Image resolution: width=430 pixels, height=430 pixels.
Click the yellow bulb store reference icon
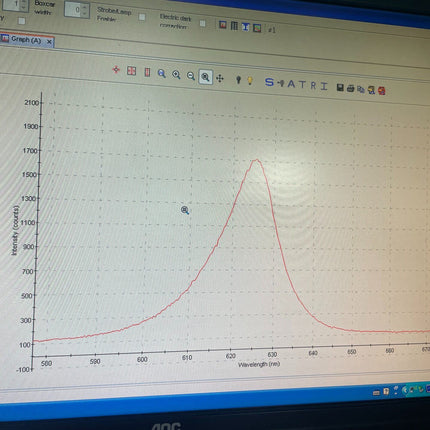click(x=250, y=80)
